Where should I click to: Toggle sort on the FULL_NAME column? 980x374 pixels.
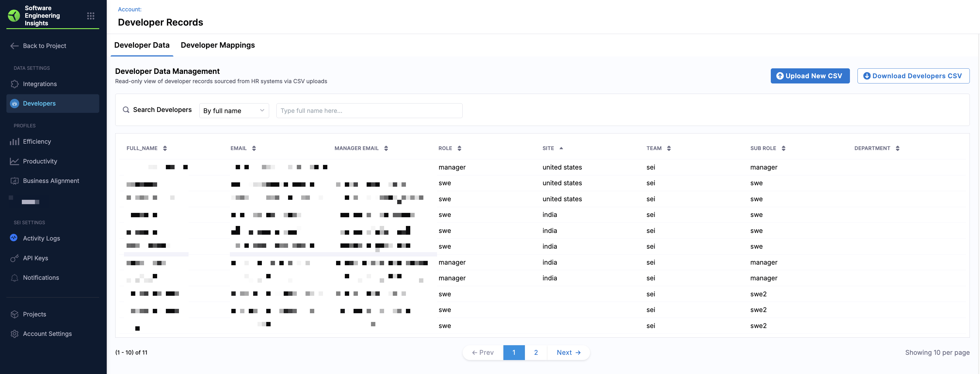165,148
